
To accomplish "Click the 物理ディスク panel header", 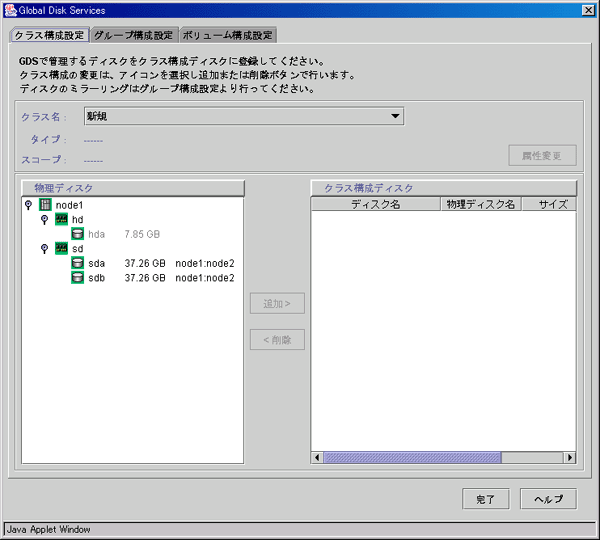I will pos(133,188).
